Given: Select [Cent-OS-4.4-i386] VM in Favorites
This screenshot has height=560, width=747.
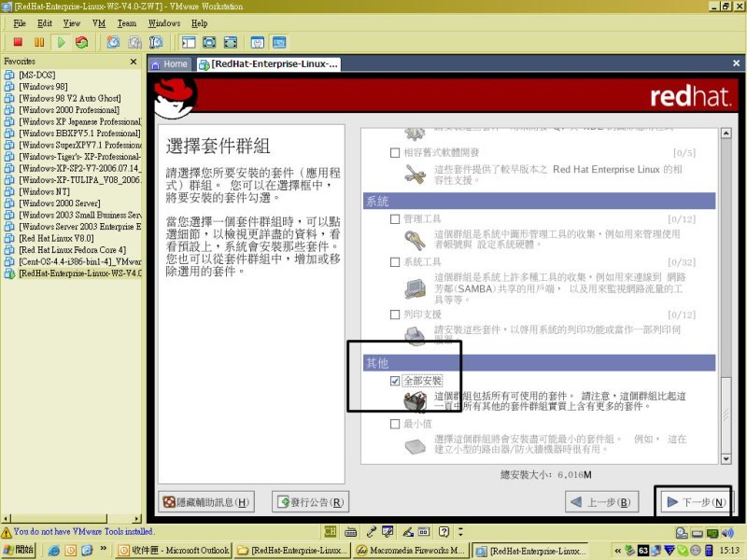Looking at the screenshot, I should coord(80,261).
